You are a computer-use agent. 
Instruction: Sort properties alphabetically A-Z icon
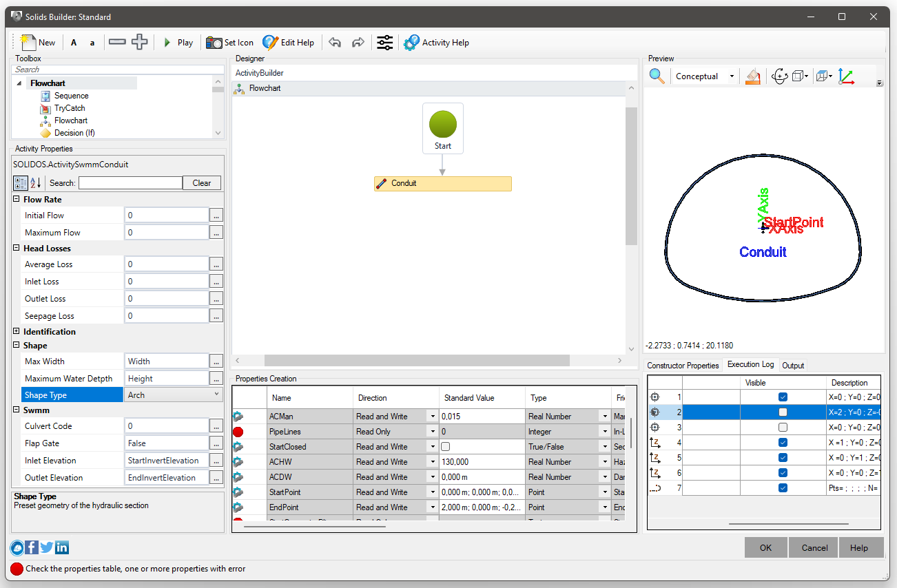[36, 183]
